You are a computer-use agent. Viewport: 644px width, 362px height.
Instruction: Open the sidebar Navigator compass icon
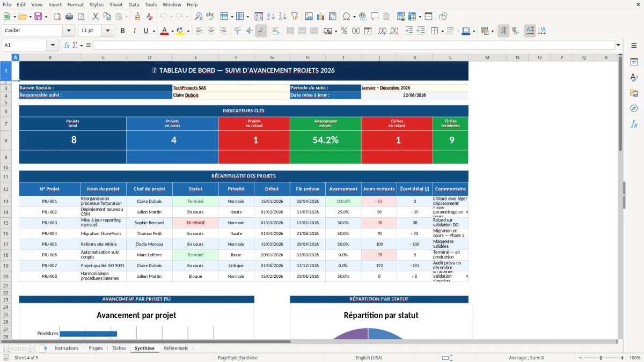(634, 108)
